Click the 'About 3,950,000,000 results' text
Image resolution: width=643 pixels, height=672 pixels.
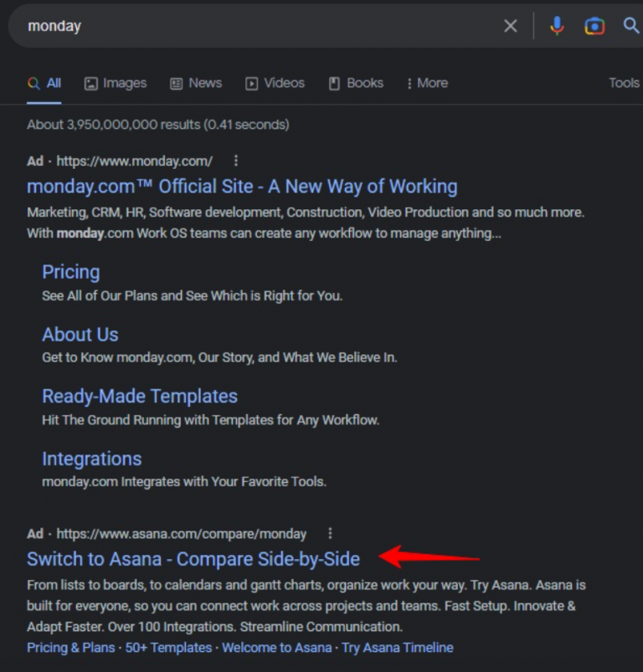[158, 125]
